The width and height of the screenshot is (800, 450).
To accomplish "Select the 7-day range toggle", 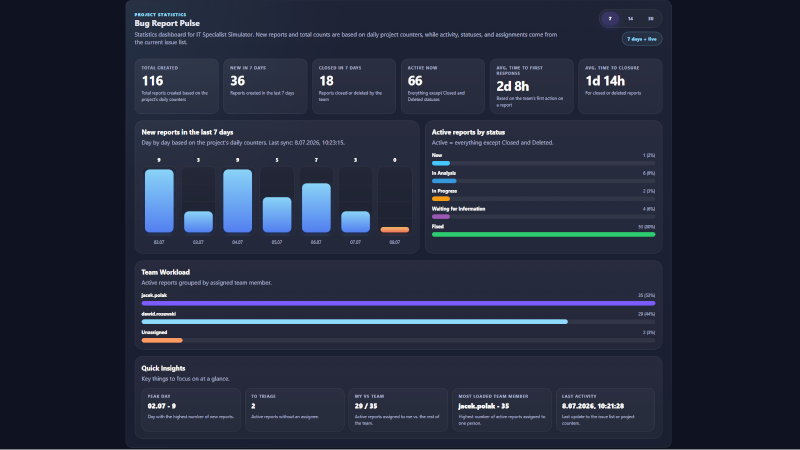I will pos(610,19).
